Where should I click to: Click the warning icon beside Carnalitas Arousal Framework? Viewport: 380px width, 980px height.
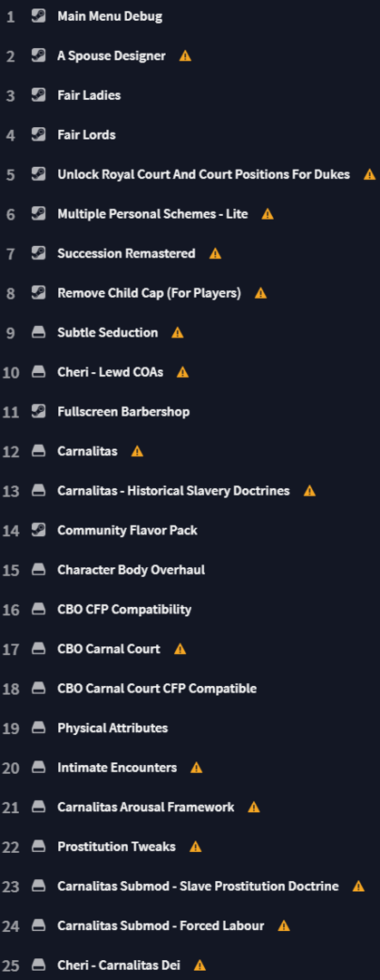(x=254, y=807)
